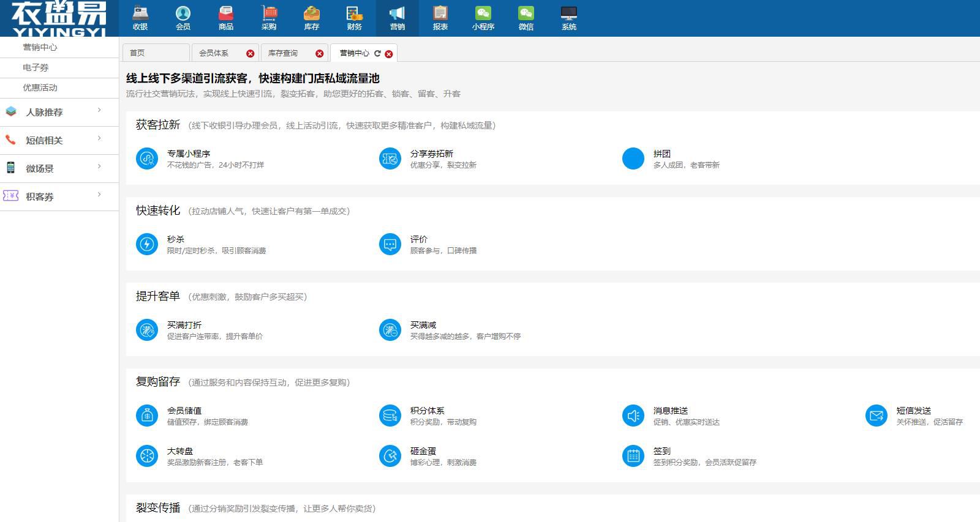Screen dimensions: 980x522
Task: Select the 秒杀 flash sale icon
Action: click(x=147, y=244)
